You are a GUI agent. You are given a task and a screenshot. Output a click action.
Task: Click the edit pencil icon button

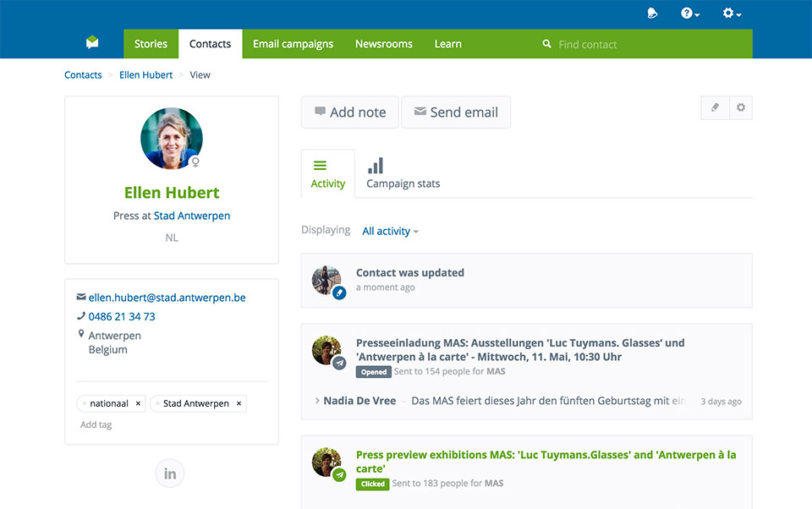tap(716, 107)
